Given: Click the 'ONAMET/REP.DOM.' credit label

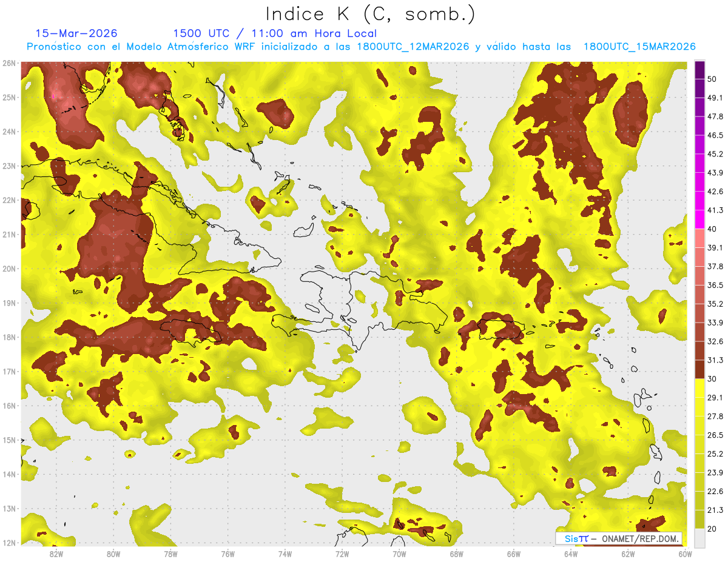Looking at the screenshot, I should [639, 538].
